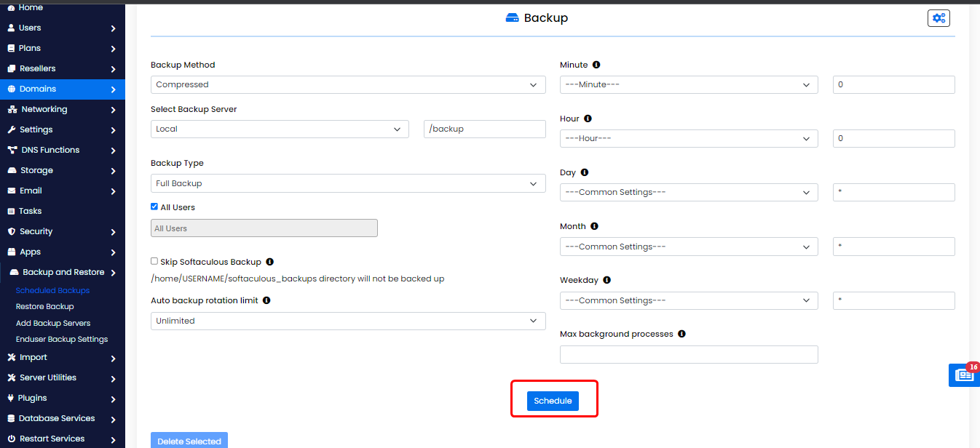Viewport: 980px width, 448px height.
Task: Click the backup settings gear icon
Action: click(938, 18)
